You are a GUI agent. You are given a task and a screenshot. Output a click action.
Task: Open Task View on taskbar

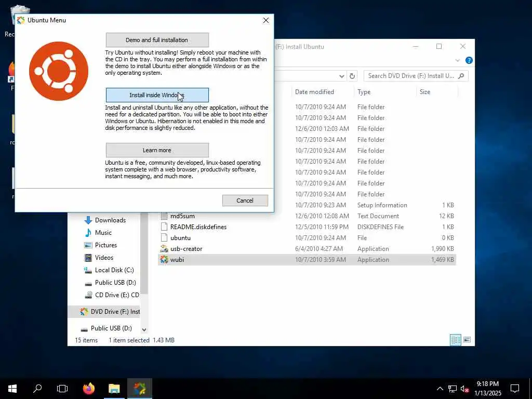click(x=62, y=389)
